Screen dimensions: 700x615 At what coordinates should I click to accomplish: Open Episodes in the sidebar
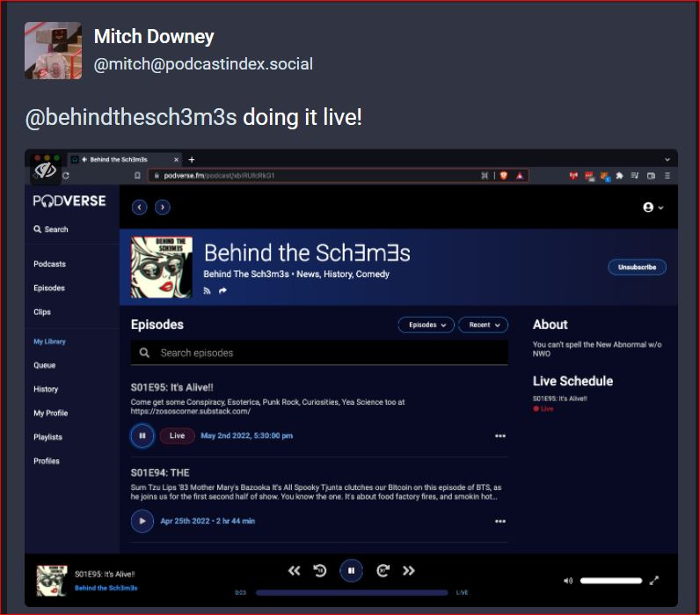[x=49, y=288]
